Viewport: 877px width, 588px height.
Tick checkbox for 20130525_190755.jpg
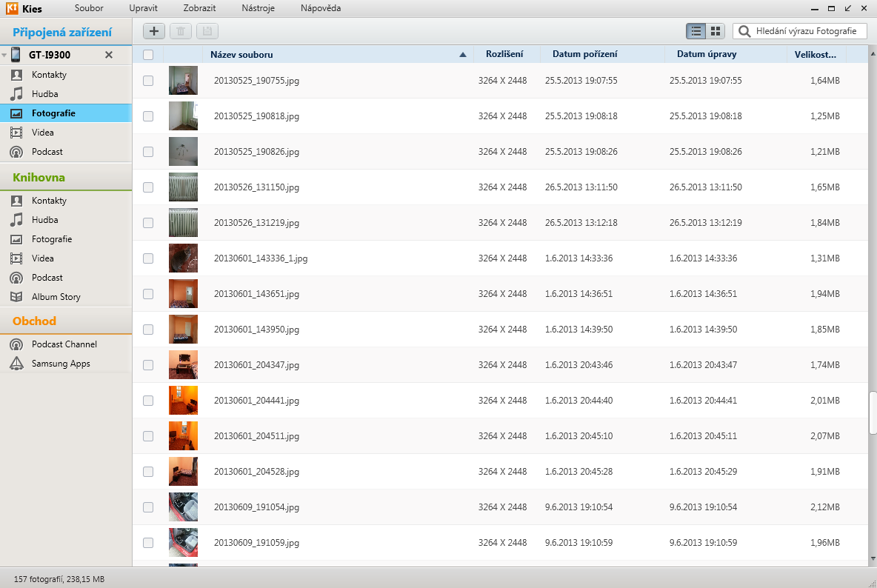click(x=148, y=81)
